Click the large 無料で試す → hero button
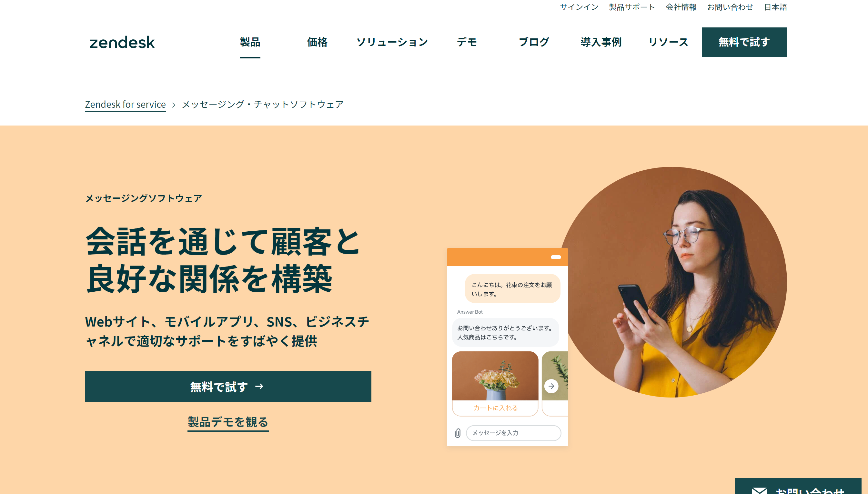The image size is (868, 494). pyautogui.click(x=228, y=387)
